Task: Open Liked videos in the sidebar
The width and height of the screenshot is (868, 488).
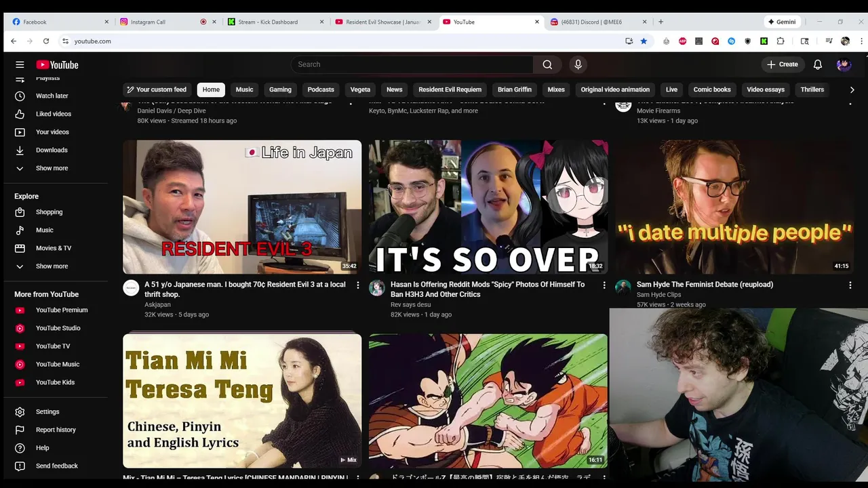Action: pyautogui.click(x=55, y=114)
